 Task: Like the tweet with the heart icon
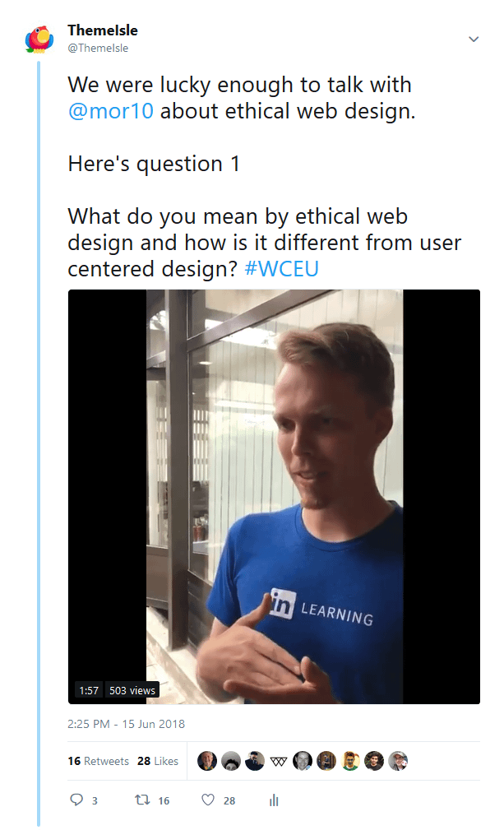[x=208, y=800]
